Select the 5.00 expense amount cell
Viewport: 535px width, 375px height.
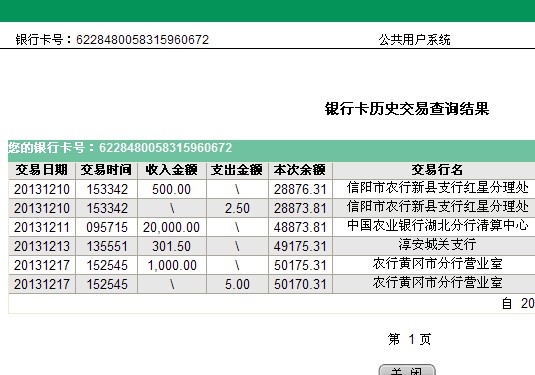(237, 284)
